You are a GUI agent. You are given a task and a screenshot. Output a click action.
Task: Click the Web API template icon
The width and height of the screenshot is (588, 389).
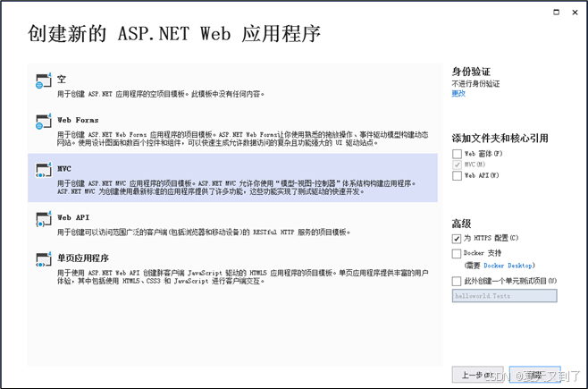(x=44, y=219)
